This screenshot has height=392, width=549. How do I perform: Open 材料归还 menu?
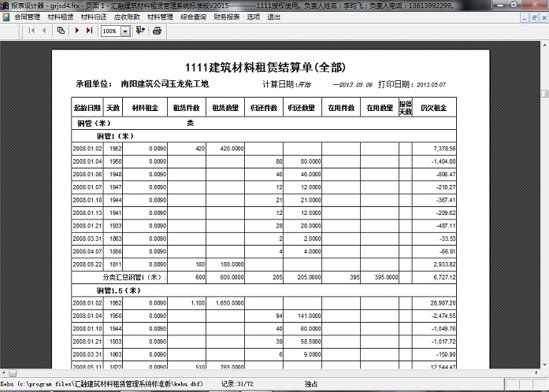coord(94,17)
